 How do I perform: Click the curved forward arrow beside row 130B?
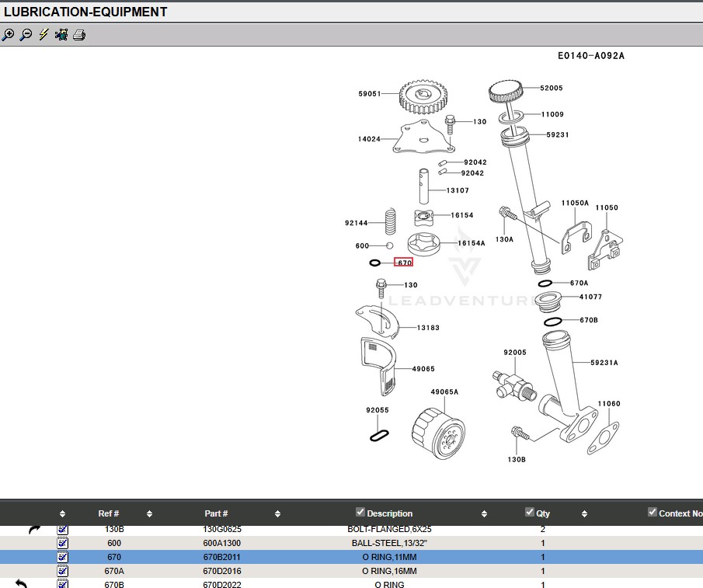35,530
